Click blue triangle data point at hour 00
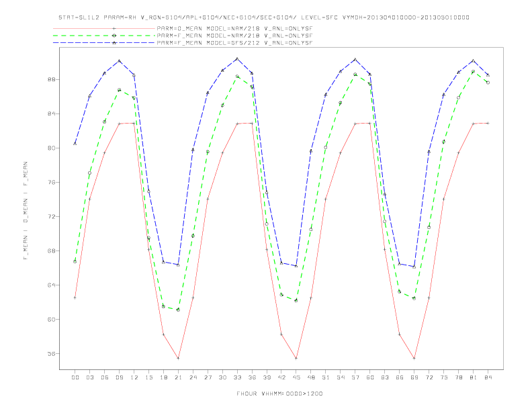This screenshot has height=411, width=532. [75, 144]
